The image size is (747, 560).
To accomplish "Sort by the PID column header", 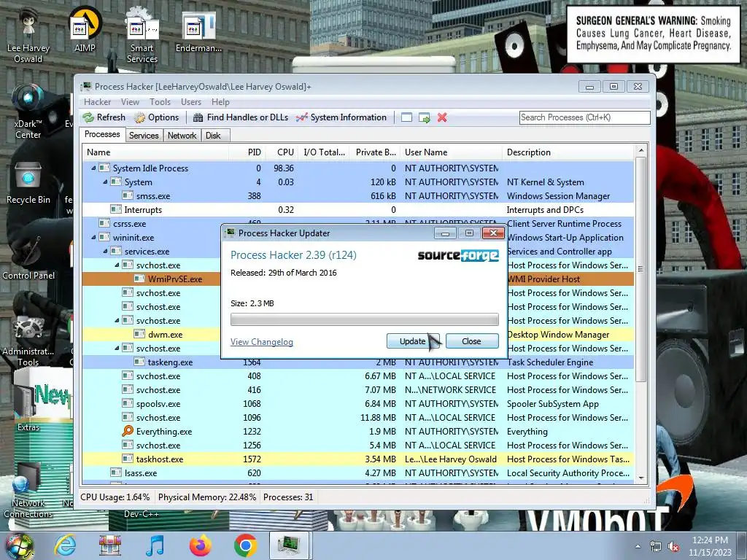I will click(x=247, y=152).
